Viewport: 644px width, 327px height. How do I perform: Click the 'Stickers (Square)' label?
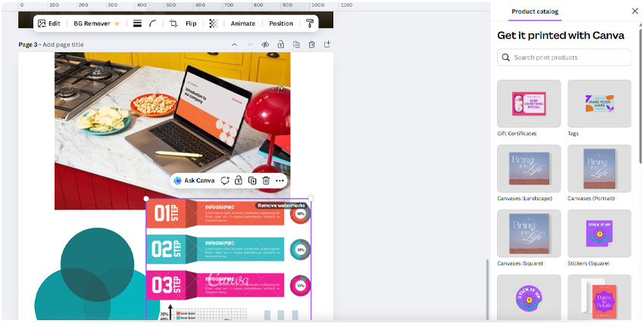point(588,264)
